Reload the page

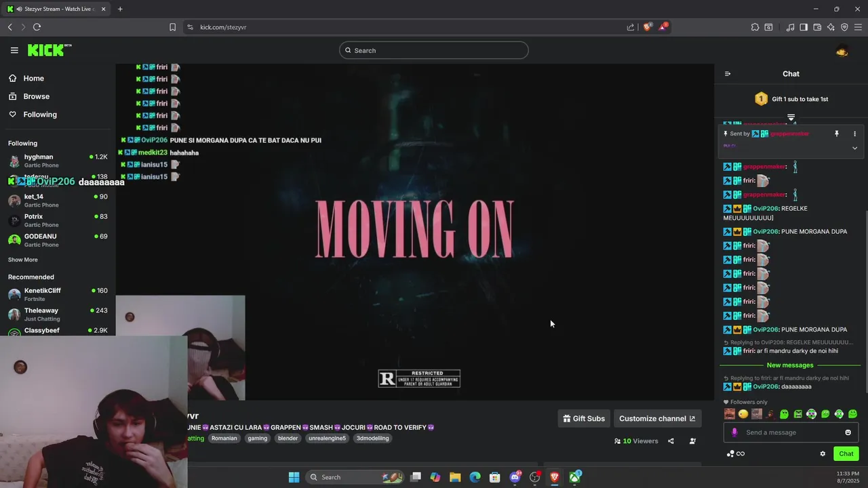[x=37, y=27]
